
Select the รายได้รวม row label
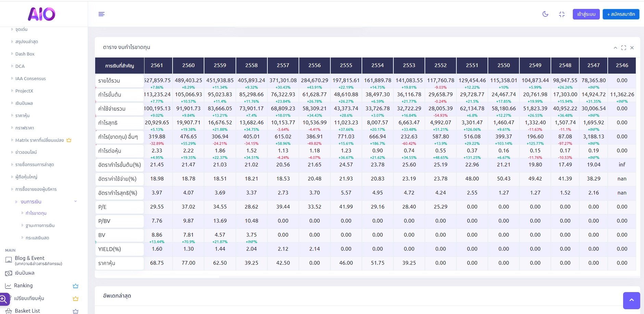pos(119,81)
